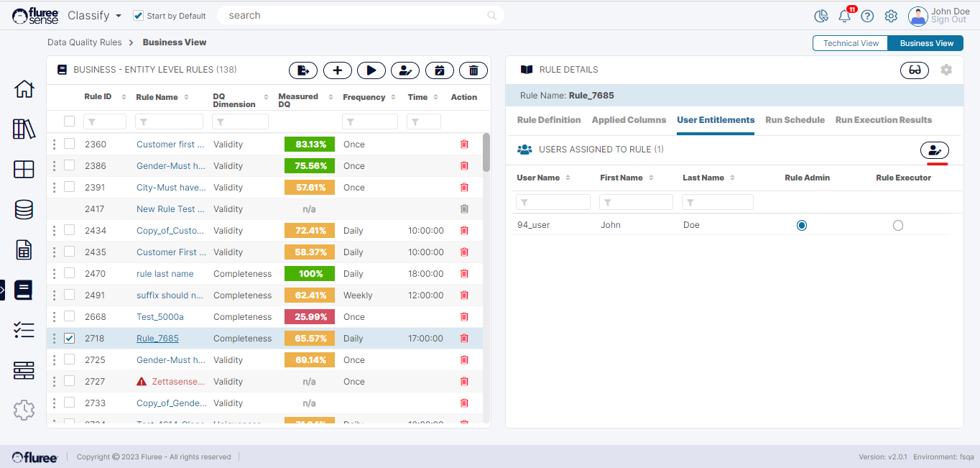Delete rule 2360 using its trash icon
Viewport: 980px width, 468px height.
pyautogui.click(x=464, y=144)
